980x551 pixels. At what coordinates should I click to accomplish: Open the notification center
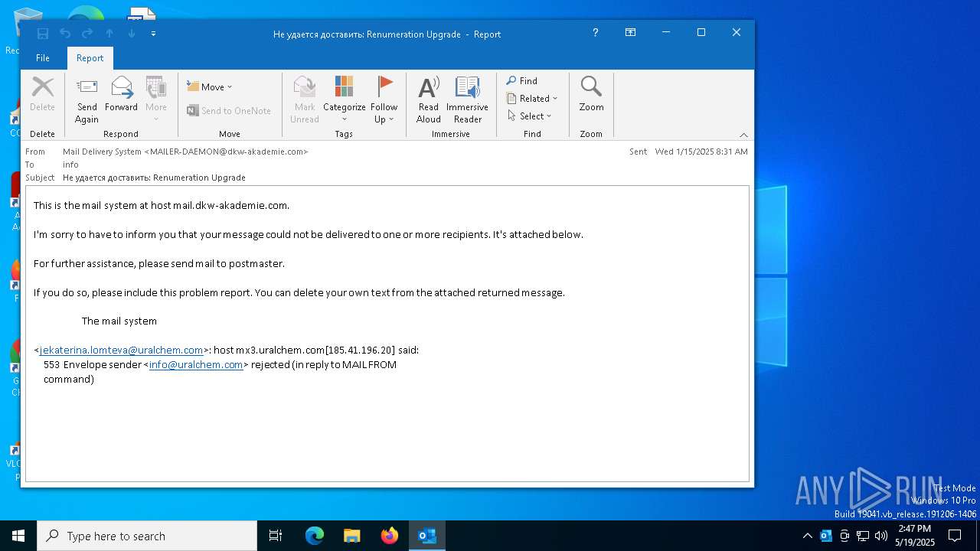(955, 536)
